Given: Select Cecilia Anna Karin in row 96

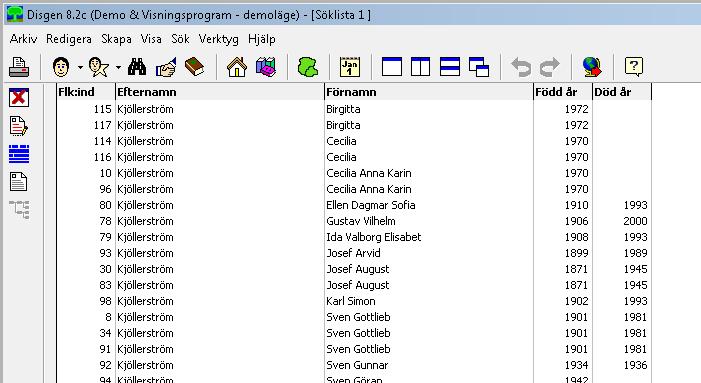Looking at the screenshot, I should 369,189.
